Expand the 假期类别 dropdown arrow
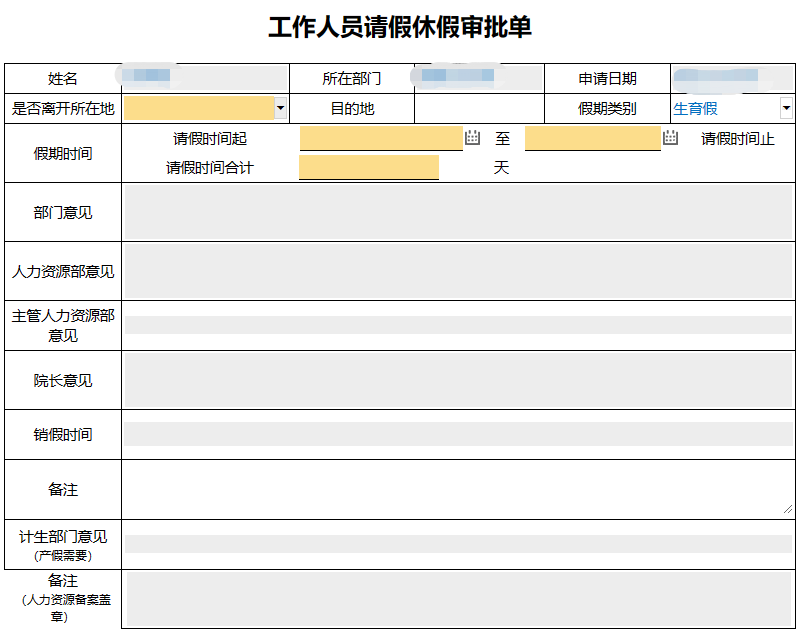807x634 pixels. coord(786,108)
